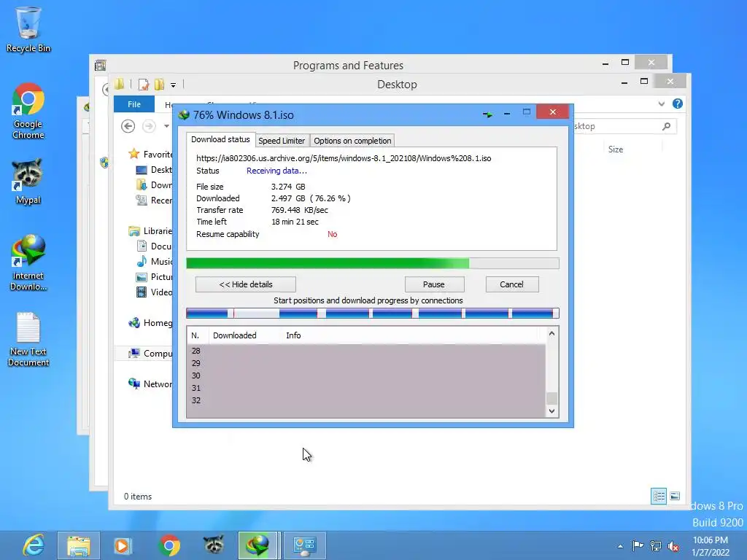Screen dimensions: 747x560
Task: Select connection row 28
Action: pos(366,351)
